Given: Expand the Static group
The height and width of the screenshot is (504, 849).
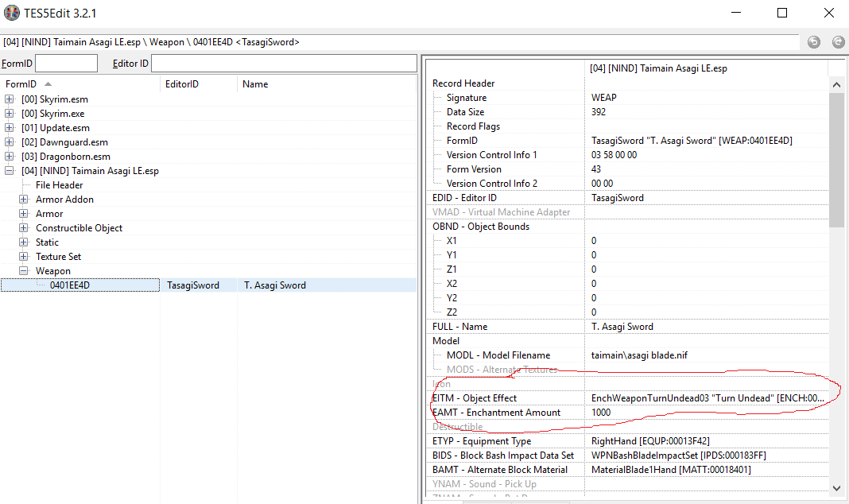Looking at the screenshot, I should (x=24, y=242).
